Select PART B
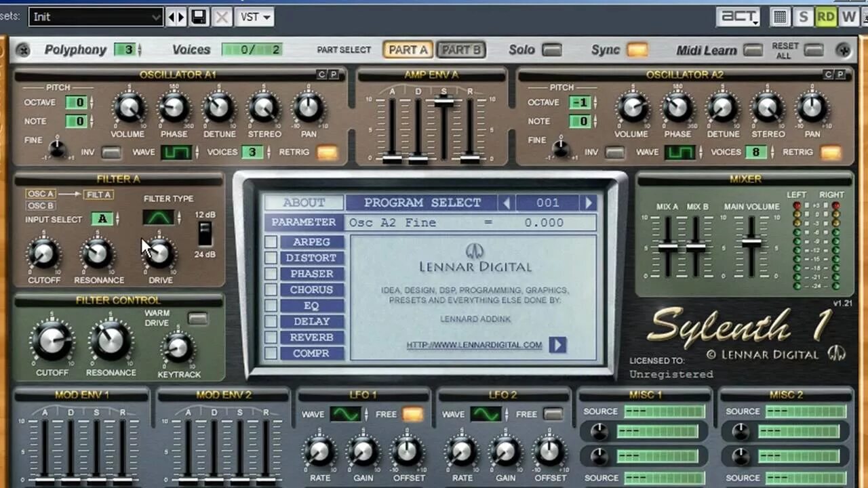 461,50
